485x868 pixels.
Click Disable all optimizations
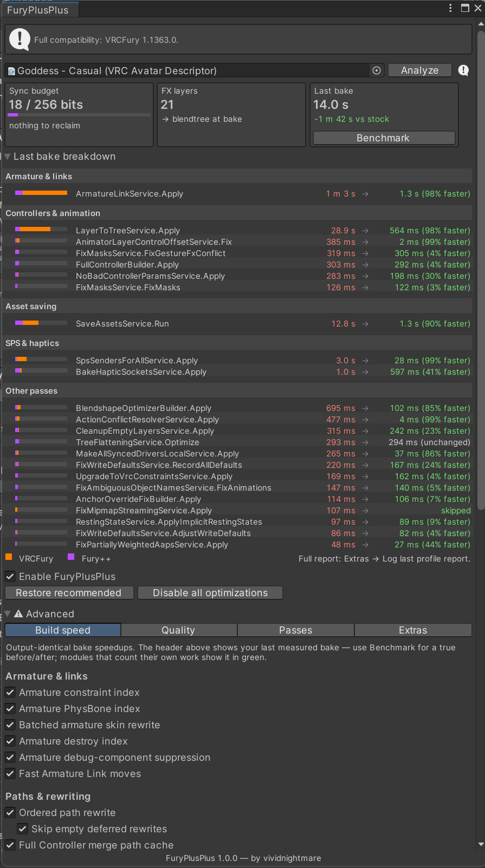pyautogui.click(x=210, y=592)
